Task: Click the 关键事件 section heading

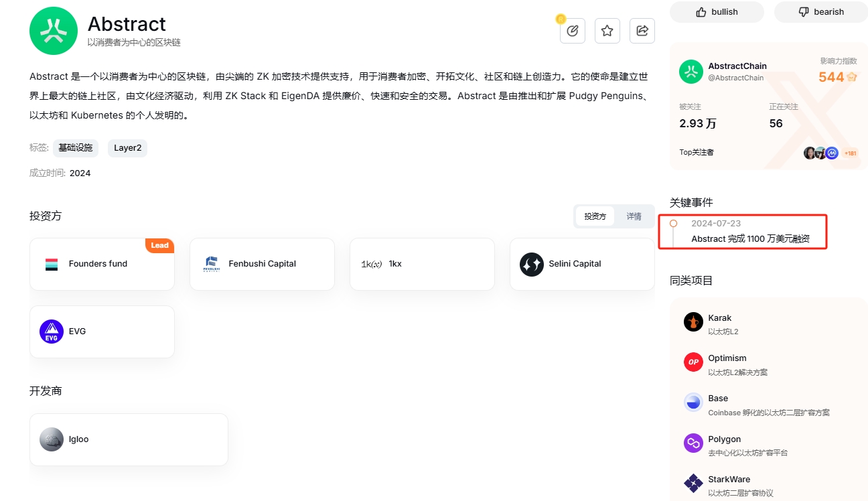Action: coord(691,202)
